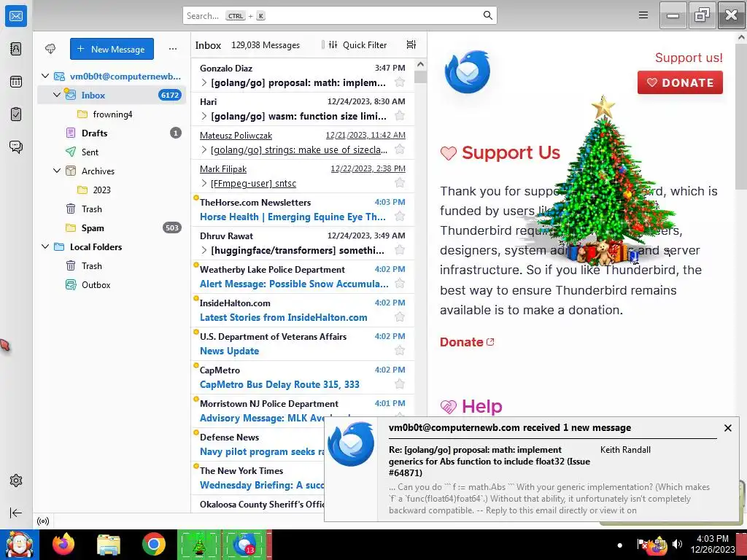The image size is (747, 560).
Task: Star the Mateusz Poliwczak message
Action: 400,149
